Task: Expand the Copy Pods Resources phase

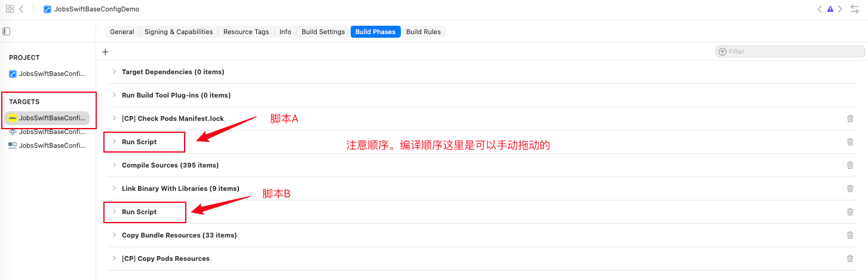Action: (114, 258)
